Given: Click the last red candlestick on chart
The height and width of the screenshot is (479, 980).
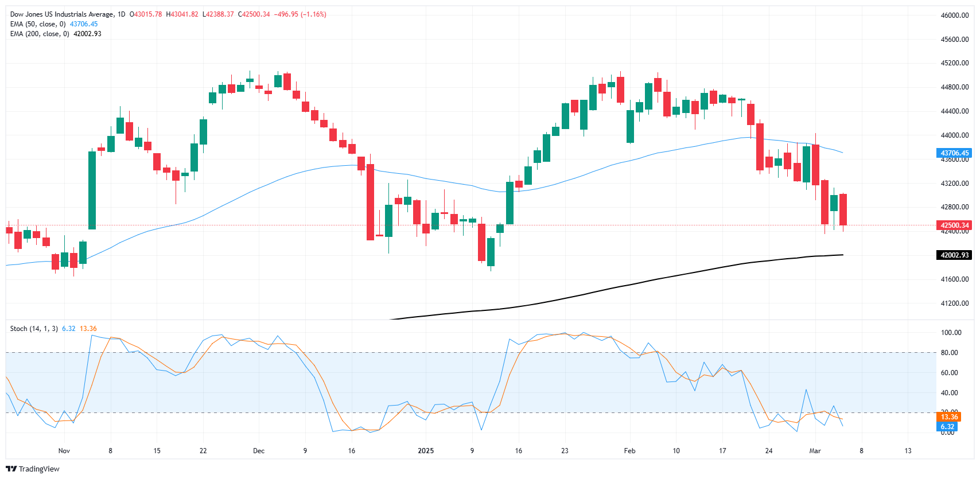Looking at the screenshot, I should [x=843, y=209].
